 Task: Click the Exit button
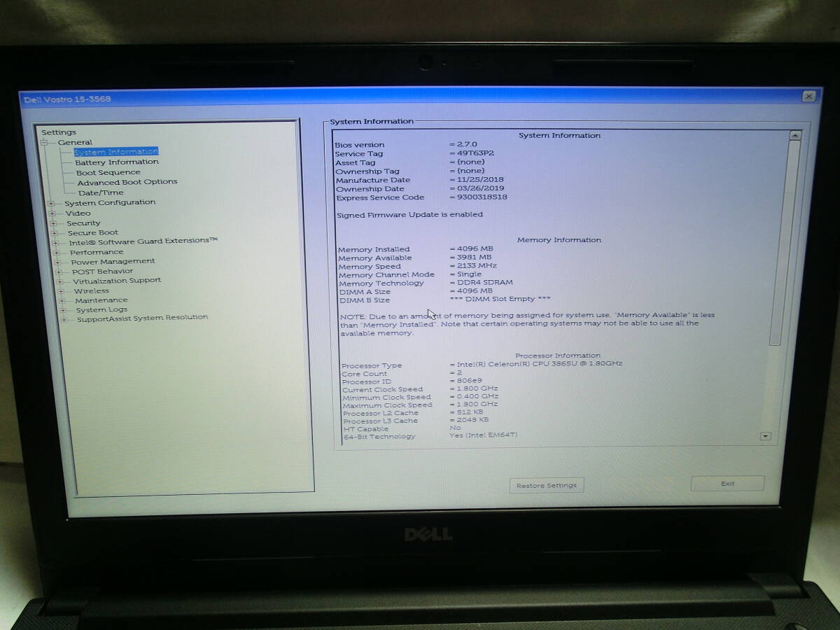(x=727, y=484)
